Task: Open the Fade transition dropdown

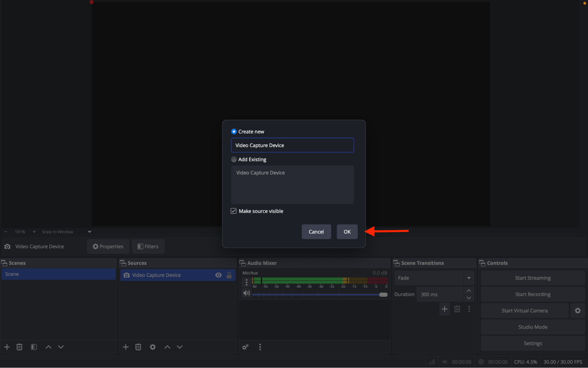Action: click(469, 278)
